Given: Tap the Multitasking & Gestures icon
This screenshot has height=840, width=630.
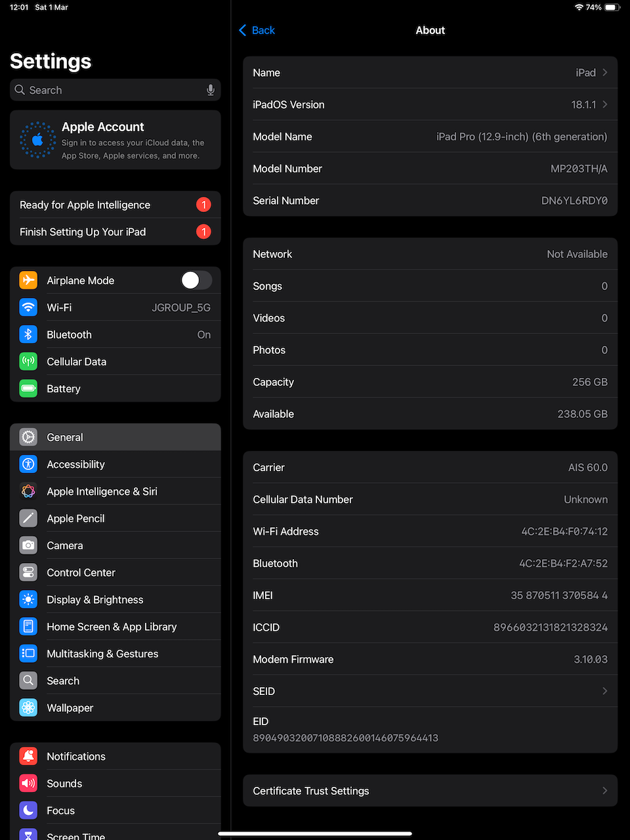Looking at the screenshot, I should tap(28, 654).
